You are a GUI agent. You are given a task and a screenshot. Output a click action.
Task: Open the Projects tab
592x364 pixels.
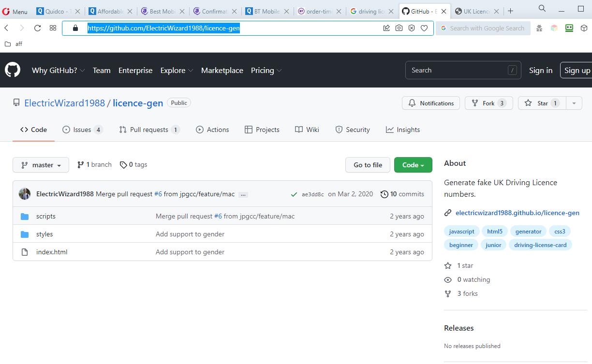pyautogui.click(x=262, y=130)
